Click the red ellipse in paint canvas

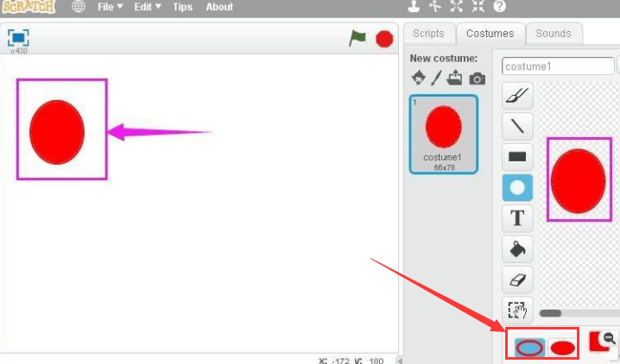pyautogui.click(x=578, y=181)
